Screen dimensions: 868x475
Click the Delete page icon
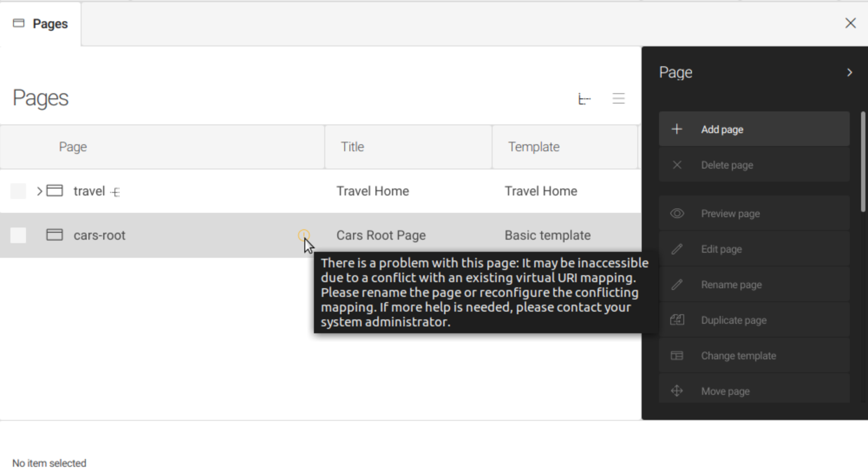click(x=677, y=165)
